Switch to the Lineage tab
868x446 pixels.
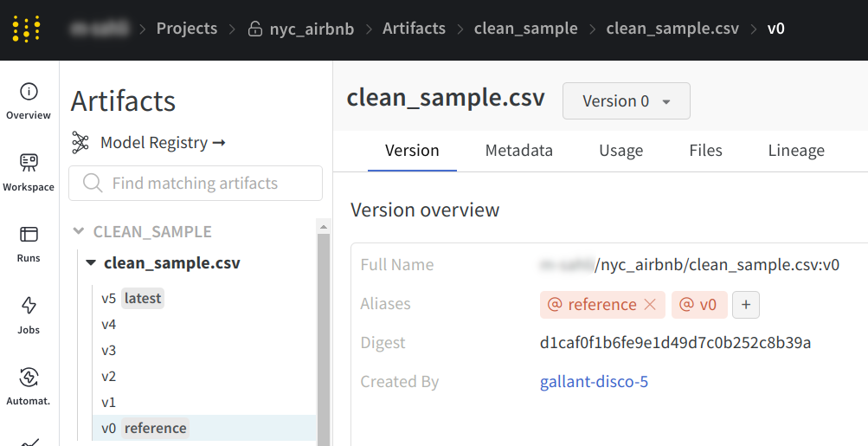click(796, 151)
